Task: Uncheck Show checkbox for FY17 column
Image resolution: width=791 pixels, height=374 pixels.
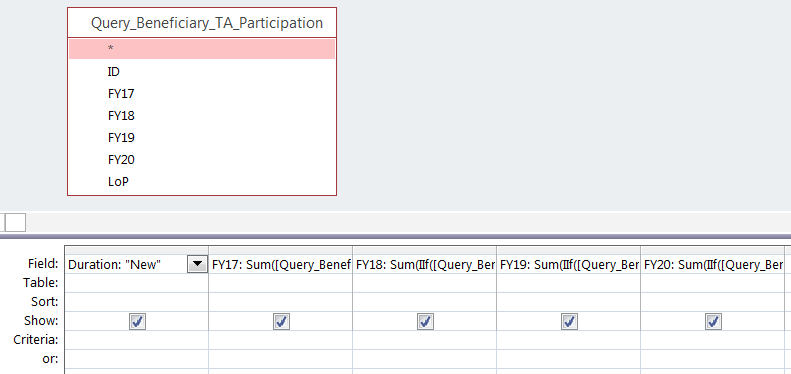Action: click(x=281, y=321)
